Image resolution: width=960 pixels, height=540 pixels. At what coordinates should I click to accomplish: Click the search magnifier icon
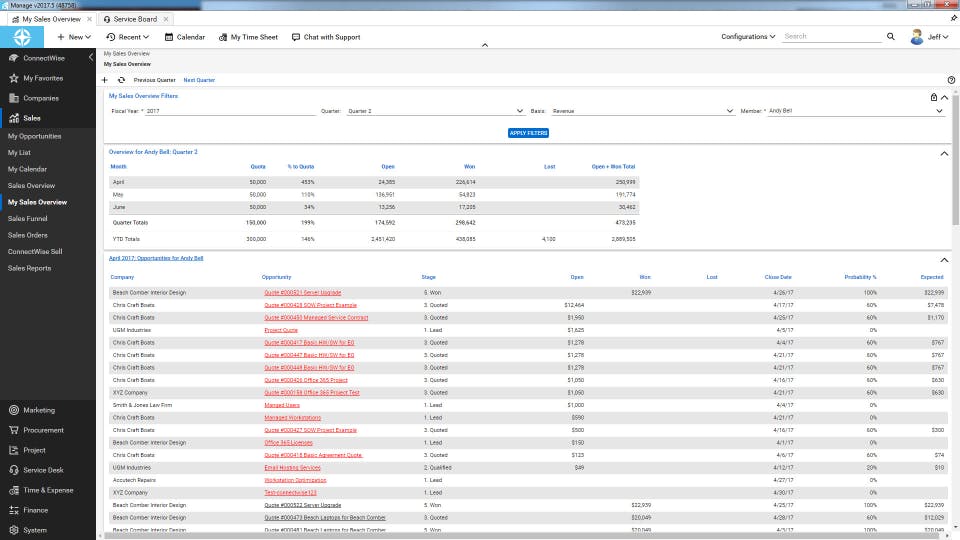890,37
